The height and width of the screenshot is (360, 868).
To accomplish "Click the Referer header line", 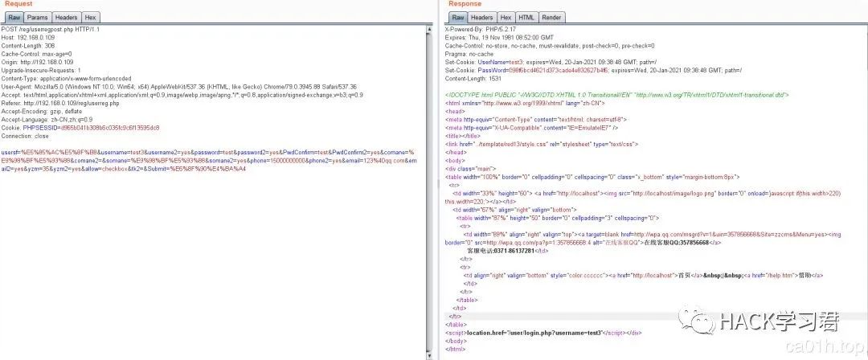I will pos(60,103).
